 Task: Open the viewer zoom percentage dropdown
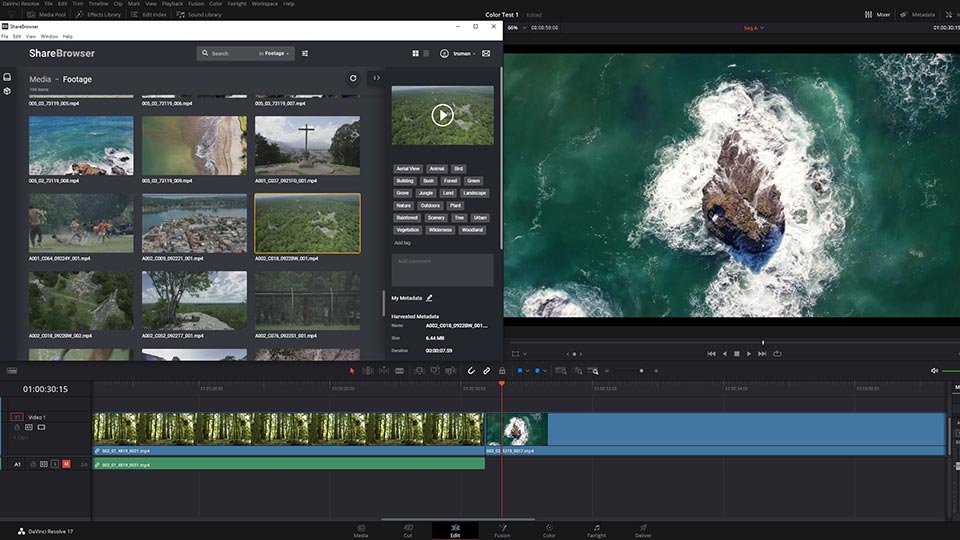point(516,28)
